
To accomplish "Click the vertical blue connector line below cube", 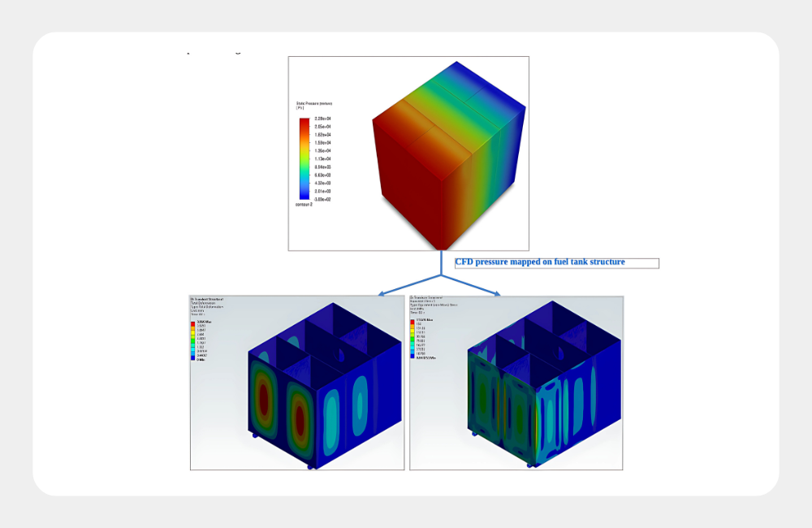I will coord(441,262).
